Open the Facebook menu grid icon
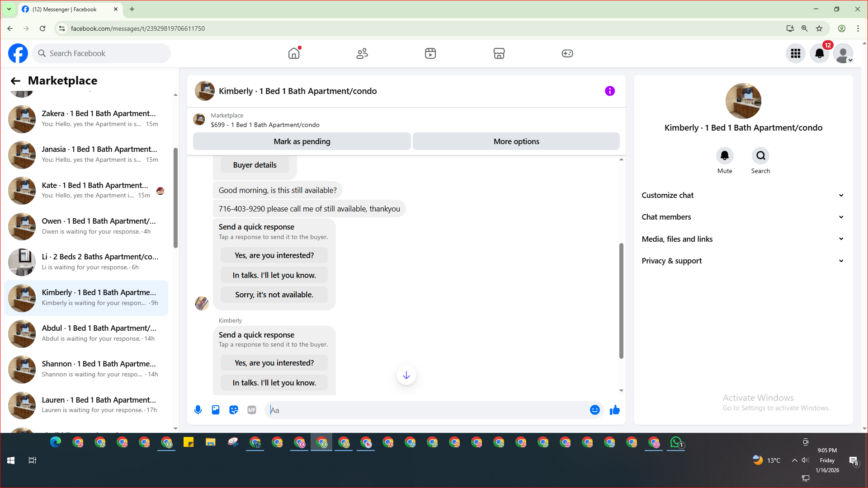The image size is (868, 488). tap(795, 53)
